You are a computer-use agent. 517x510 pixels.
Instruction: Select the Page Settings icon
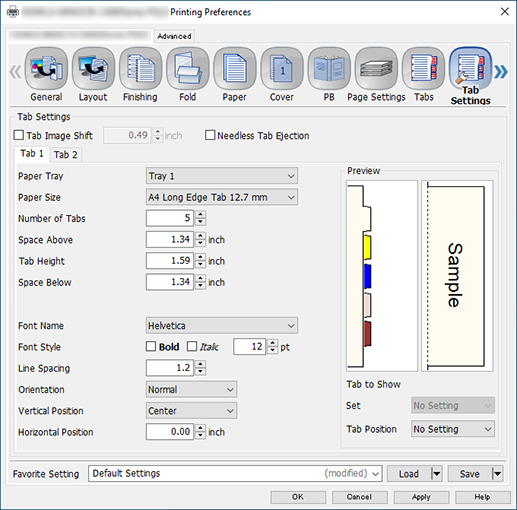(x=376, y=68)
